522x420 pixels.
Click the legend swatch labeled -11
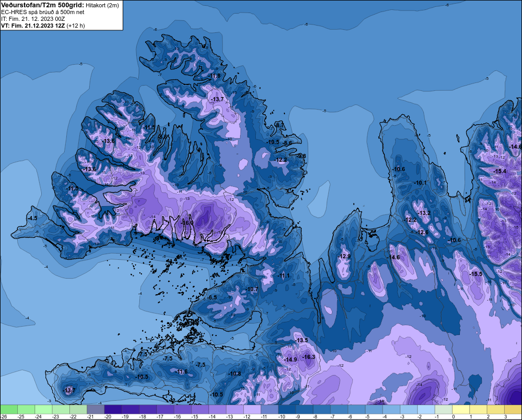pos(270,410)
